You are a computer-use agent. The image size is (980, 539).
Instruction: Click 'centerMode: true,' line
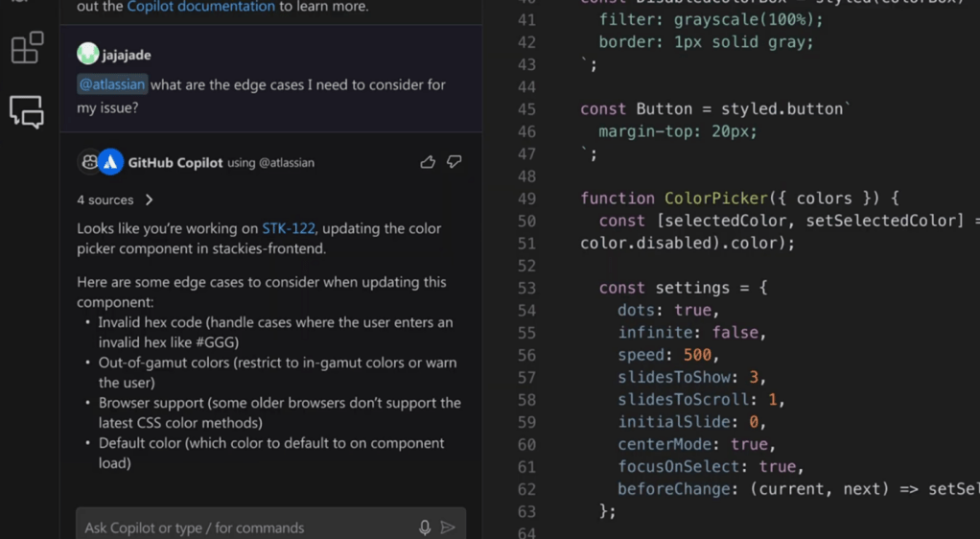[x=696, y=445]
